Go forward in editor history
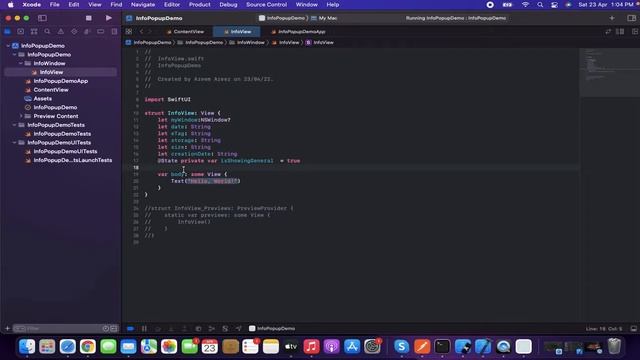The height and width of the screenshot is (360, 640). point(149,31)
